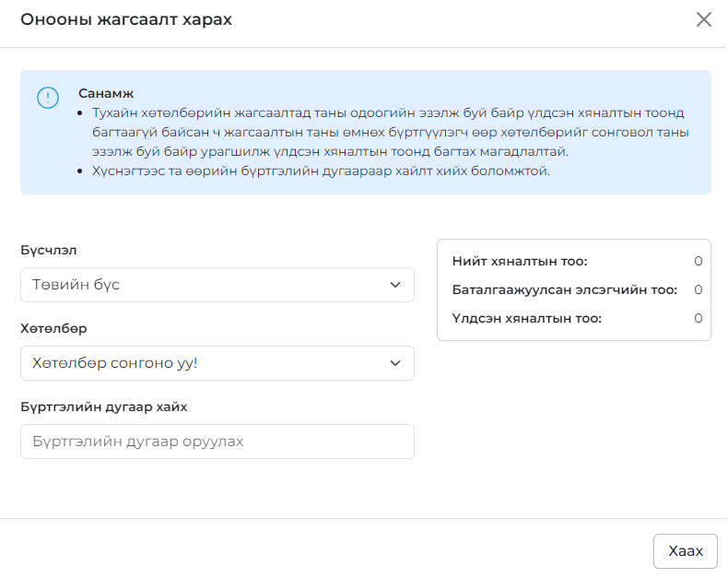Image resolution: width=728 pixels, height=578 pixels.
Task: Click the blue exclamation info icon
Action: [48, 98]
